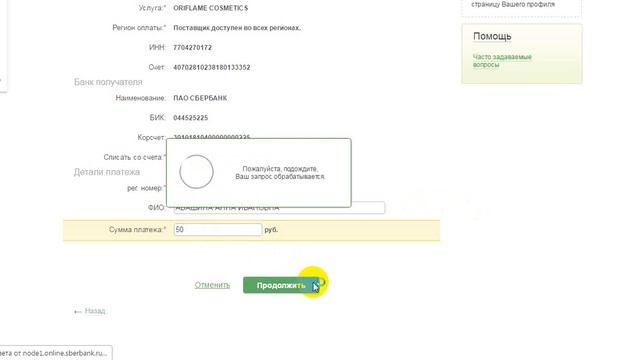Viewport: 640px width, 360px height.
Task: Select the Счет number 40702810238180133352
Action: 211,67
